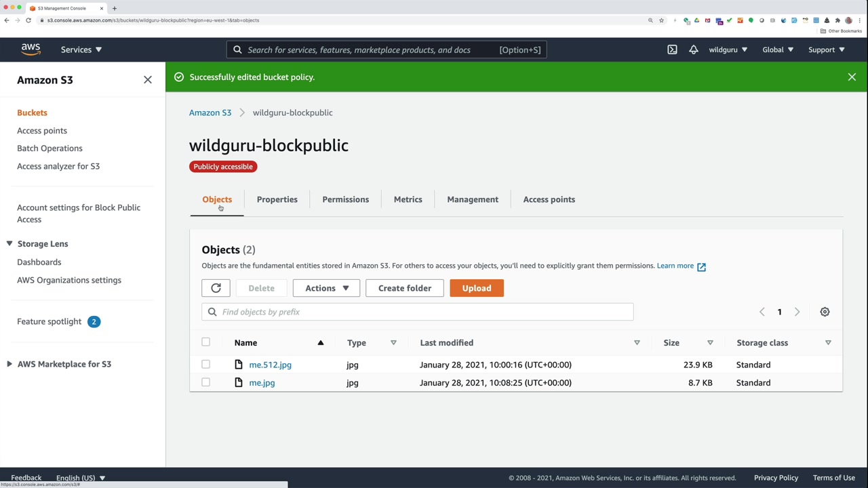Click the search magnifier in the AWS search bar

pos(237,49)
